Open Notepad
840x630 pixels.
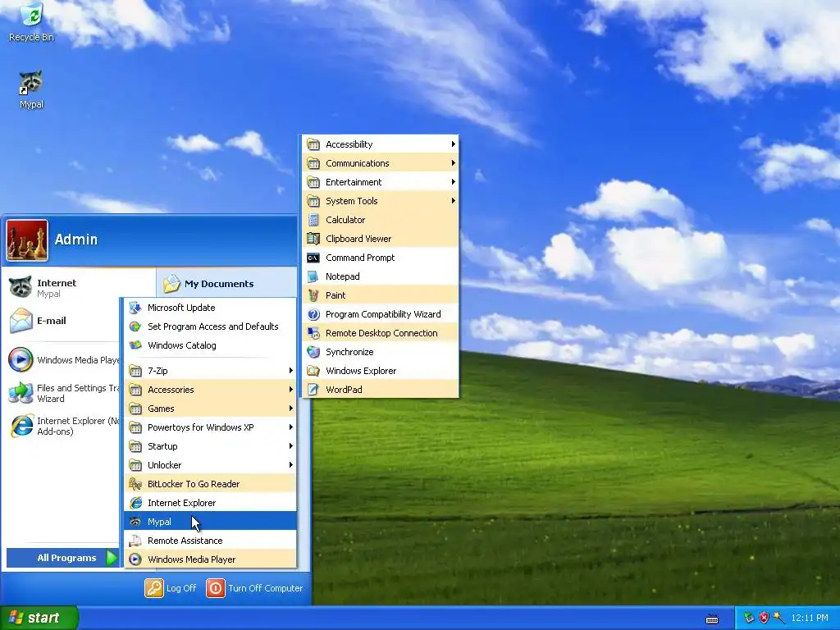(381, 276)
